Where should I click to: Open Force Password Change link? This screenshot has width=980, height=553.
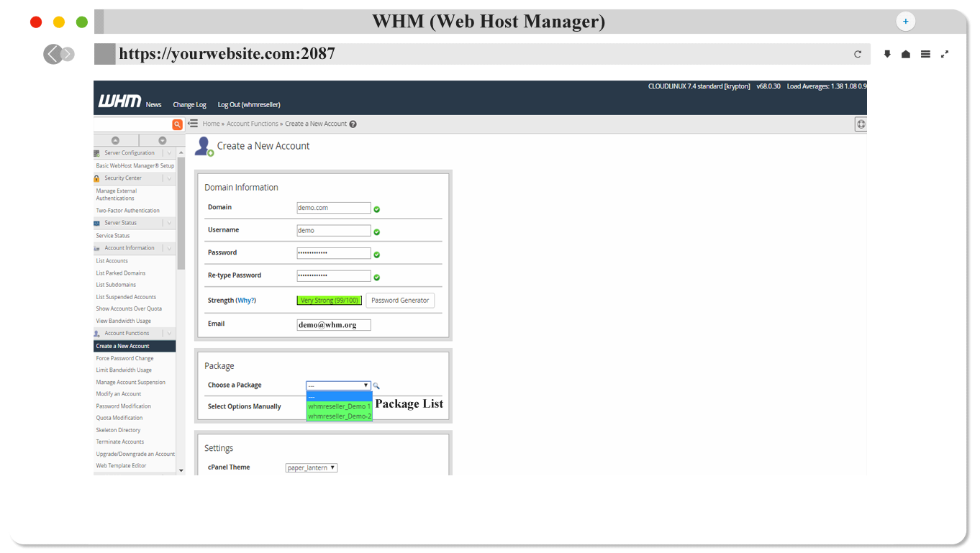click(125, 358)
